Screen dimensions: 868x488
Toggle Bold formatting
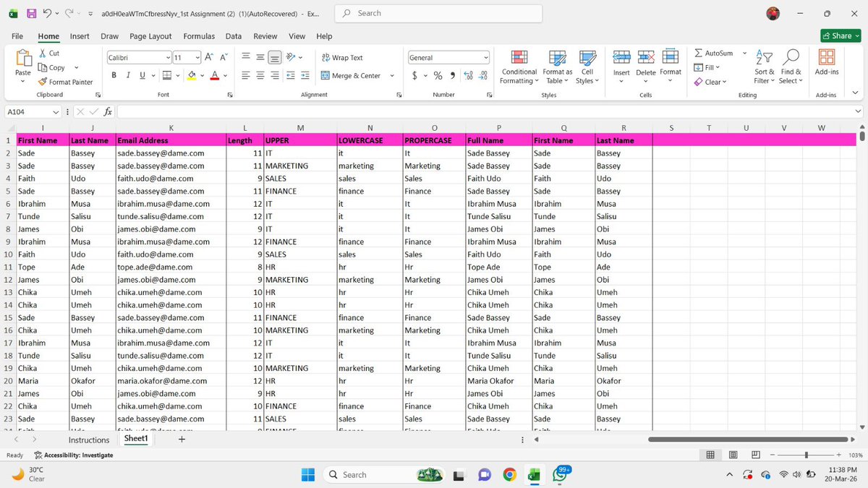[x=114, y=75]
